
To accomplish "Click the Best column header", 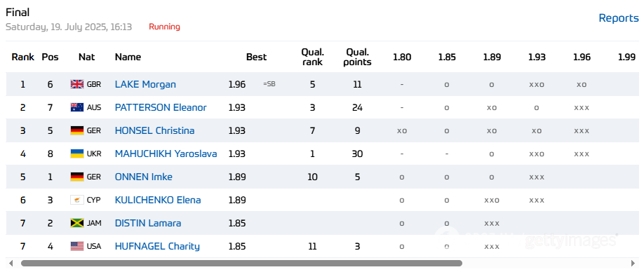I will [x=256, y=57].
